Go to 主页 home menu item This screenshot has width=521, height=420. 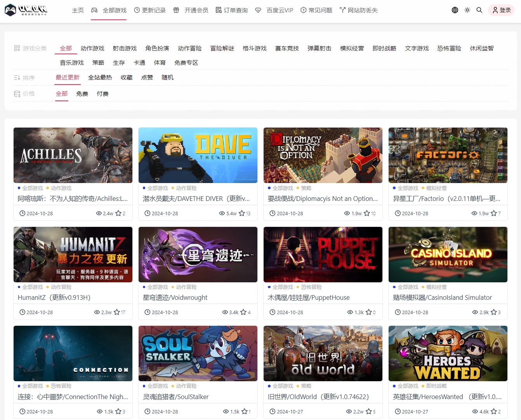(x=78, y=10)
